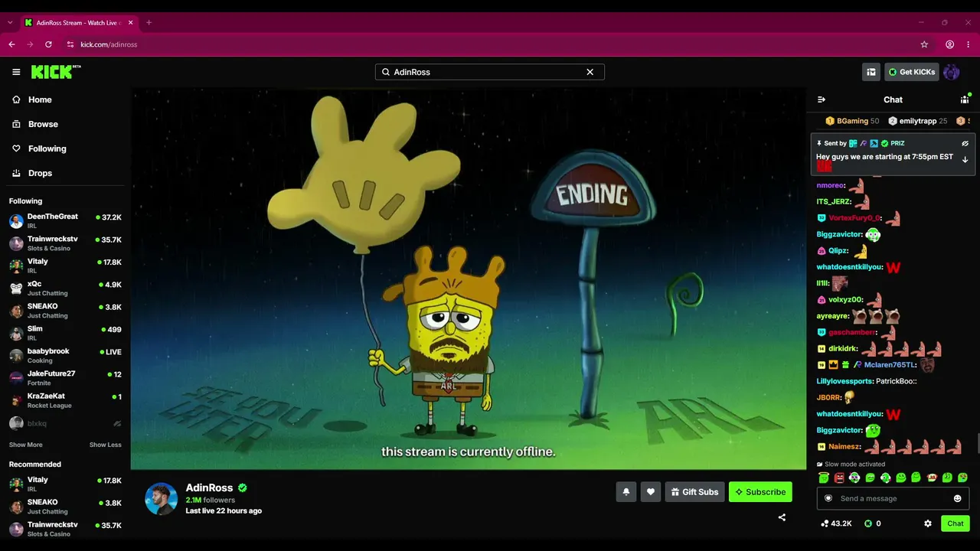
Task: Open the xQc channel
Action: 65,289
